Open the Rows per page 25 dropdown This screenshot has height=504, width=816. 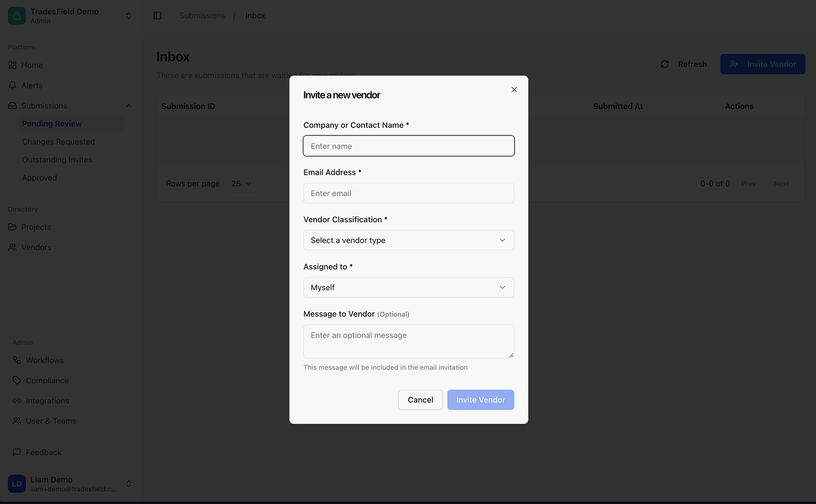(242, 184)
